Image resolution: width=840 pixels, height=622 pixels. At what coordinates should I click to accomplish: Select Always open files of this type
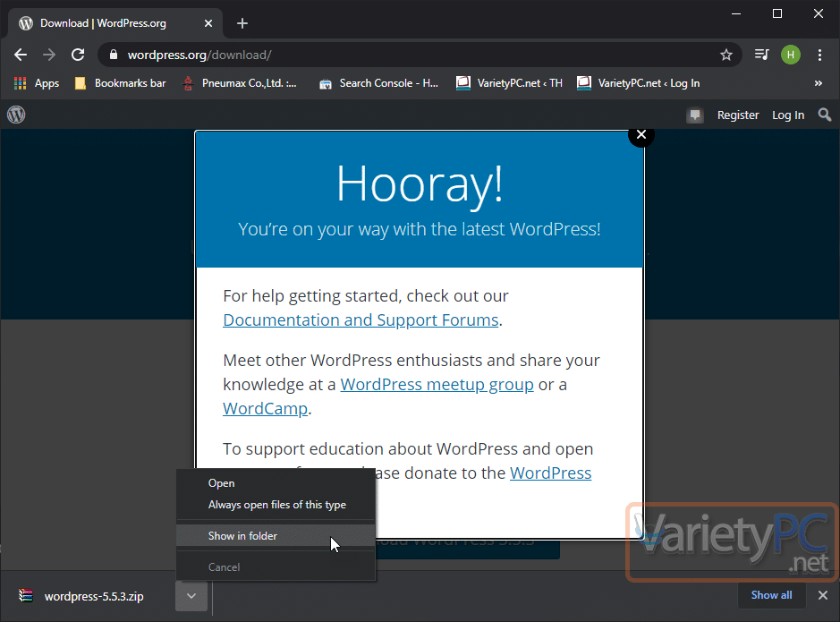[x=276, y=505]
